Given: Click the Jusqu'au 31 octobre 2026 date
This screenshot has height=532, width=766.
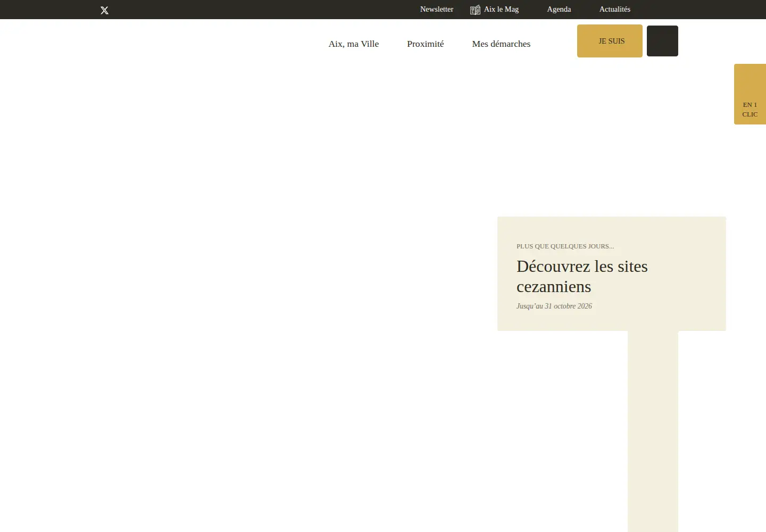Looking at the screenshot, I should [554, 306].
